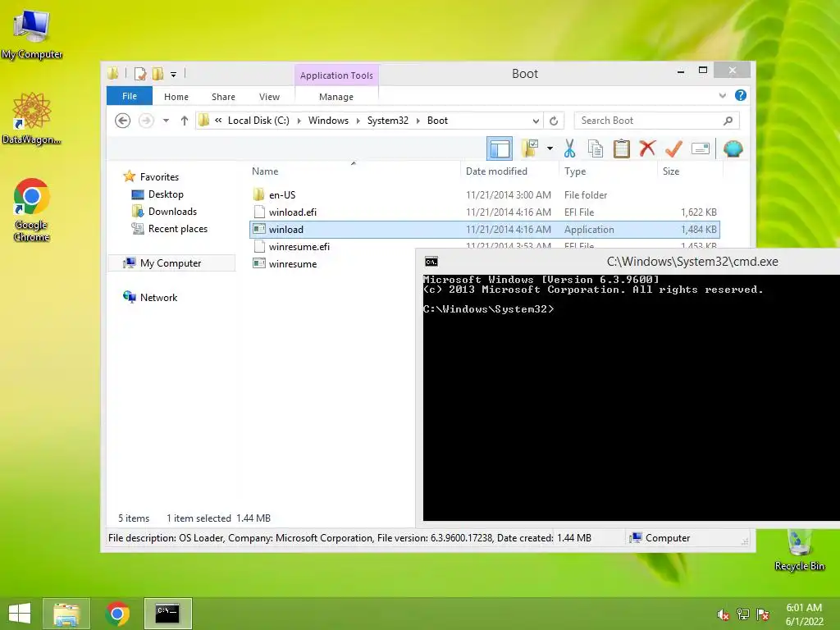Click Google Chrome on the taskbar
Screen dimensions: 840x630
pyautogui.click(x=117, y=614)
